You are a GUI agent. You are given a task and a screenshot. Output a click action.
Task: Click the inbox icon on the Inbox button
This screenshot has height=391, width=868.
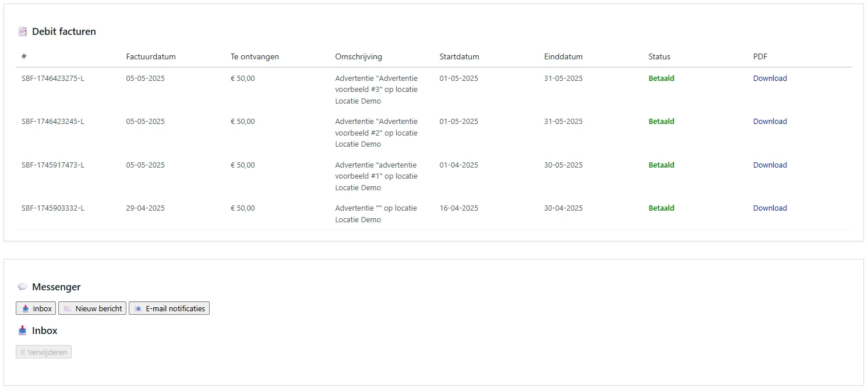click(x=26, y=308)
